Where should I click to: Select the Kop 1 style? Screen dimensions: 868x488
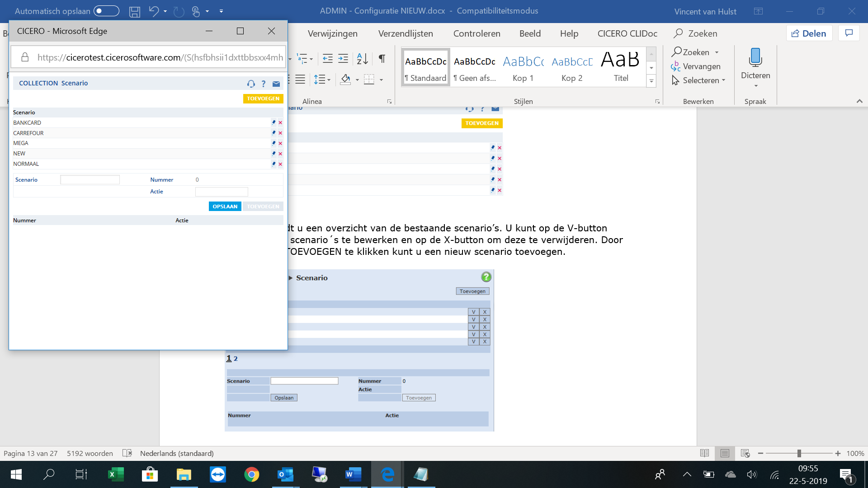[x=523, y=67]
